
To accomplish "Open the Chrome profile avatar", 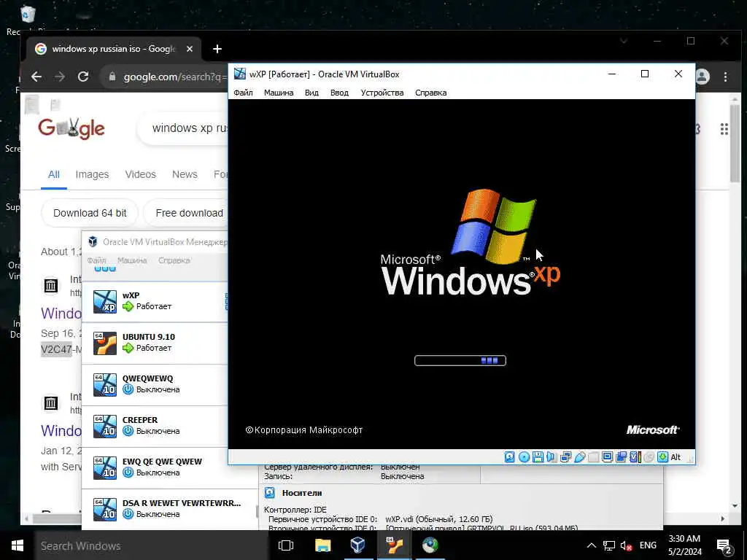I will [x=703, y=77].
